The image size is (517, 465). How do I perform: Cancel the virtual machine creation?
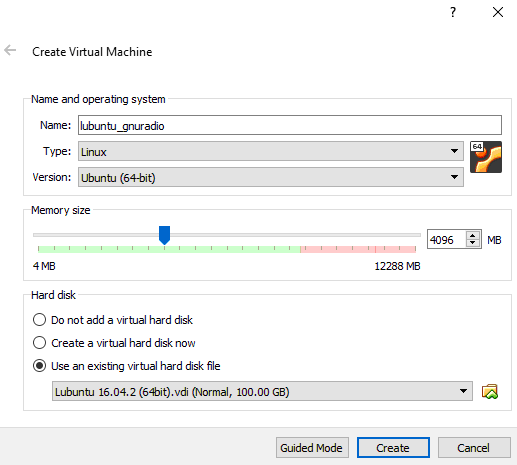click(x=474, y=448)
